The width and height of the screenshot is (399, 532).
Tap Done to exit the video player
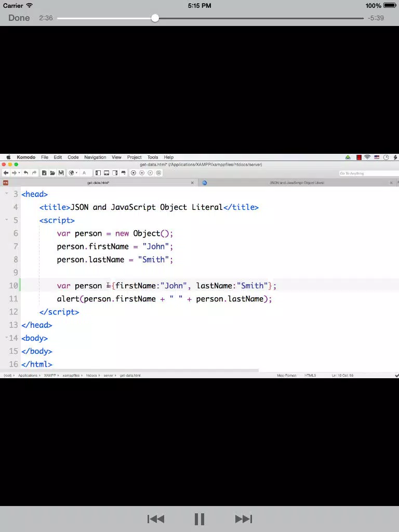tap(19, 18)
